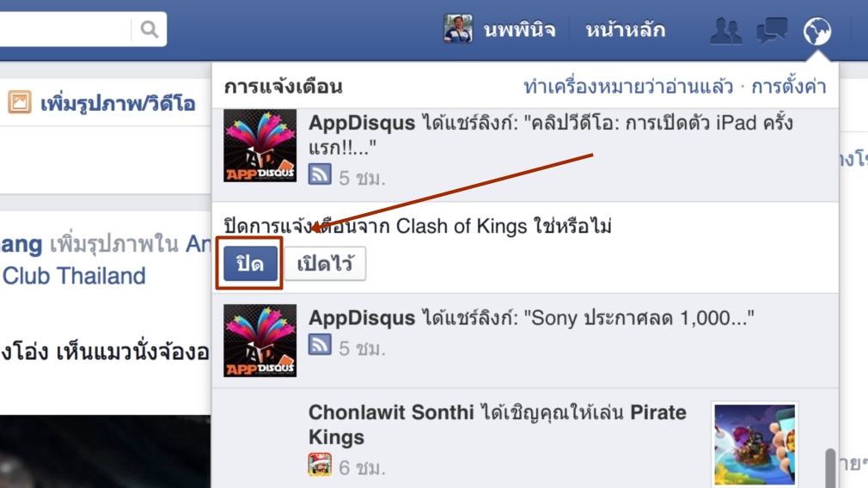Click the second AppDisqus logo thumbnail
868x488 pixels.
tap(260, 340)
